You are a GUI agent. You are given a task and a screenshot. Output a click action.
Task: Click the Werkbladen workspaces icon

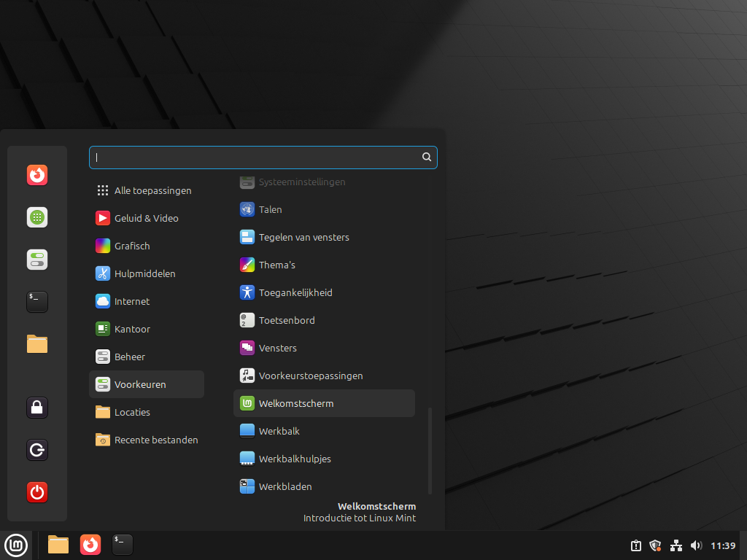coord(247,486)
